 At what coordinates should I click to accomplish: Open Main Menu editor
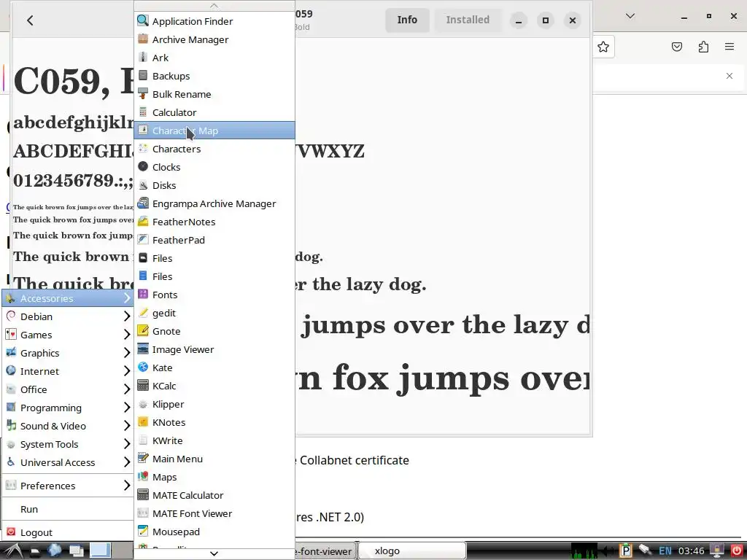[x=214, y=459]
